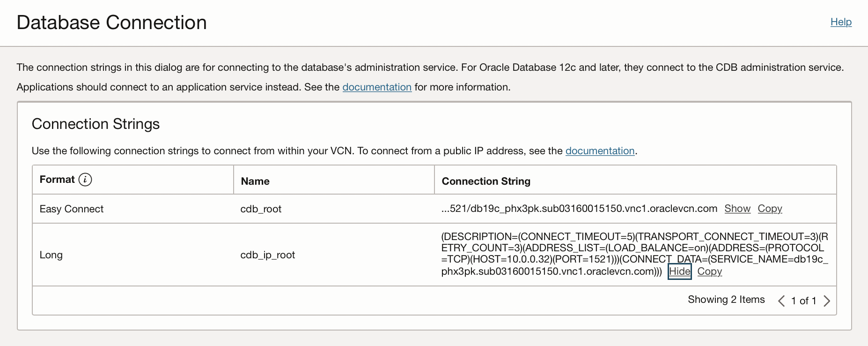Select the cdb_root name cell
This screenshot has width=868, height=346.
click(261, 209)
